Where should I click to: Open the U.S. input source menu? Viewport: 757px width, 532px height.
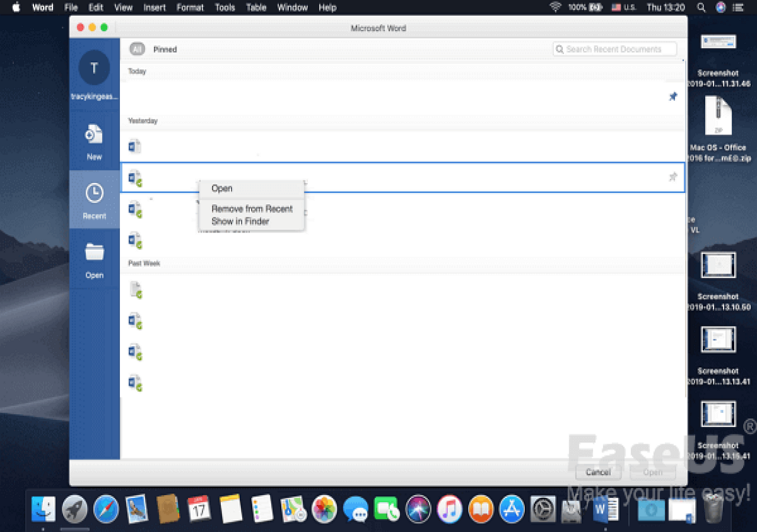(624, 8)
